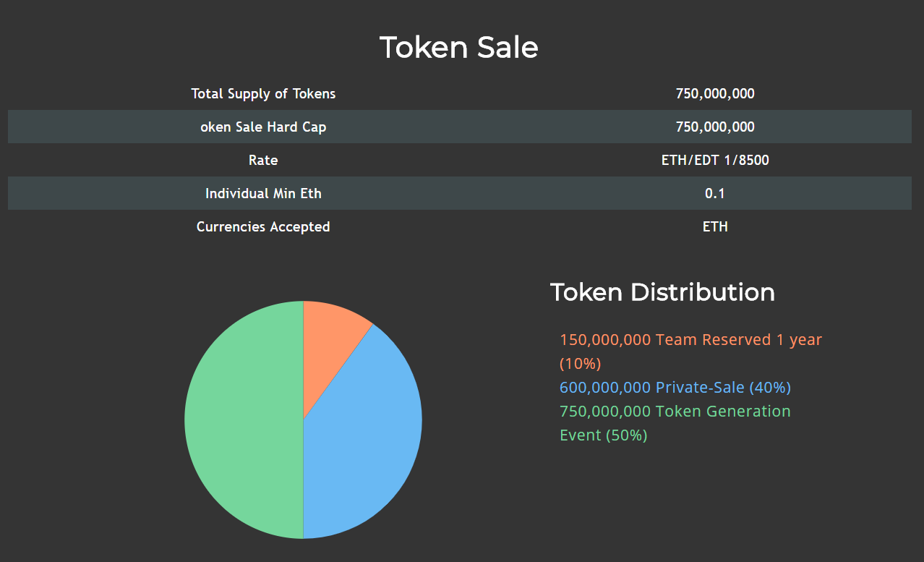Click the hard cap value 750,000,000
The height and width of the screenshot is (562, 924).
[x=715, y=127]
